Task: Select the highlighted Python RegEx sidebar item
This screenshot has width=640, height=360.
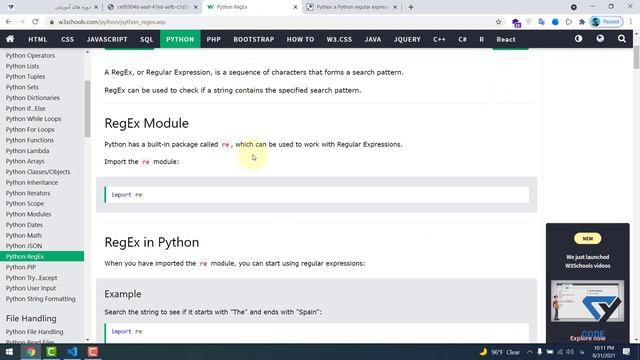Action: pos(42,256)
